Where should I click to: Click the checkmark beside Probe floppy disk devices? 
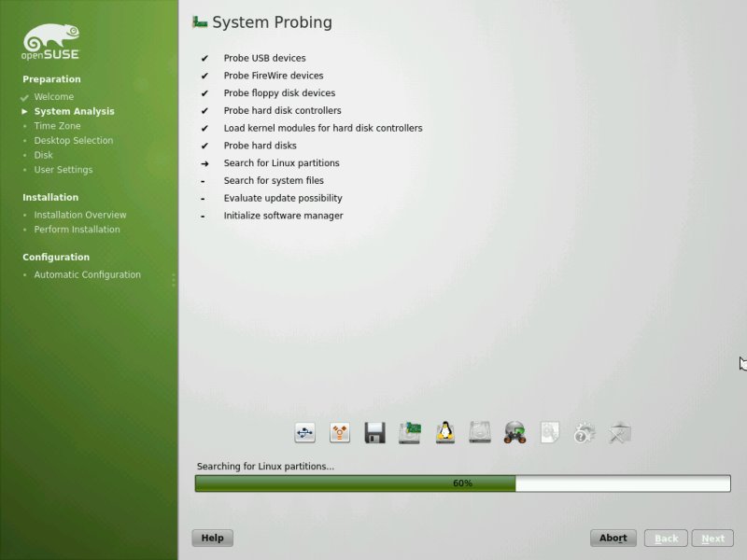click(204, 93)
